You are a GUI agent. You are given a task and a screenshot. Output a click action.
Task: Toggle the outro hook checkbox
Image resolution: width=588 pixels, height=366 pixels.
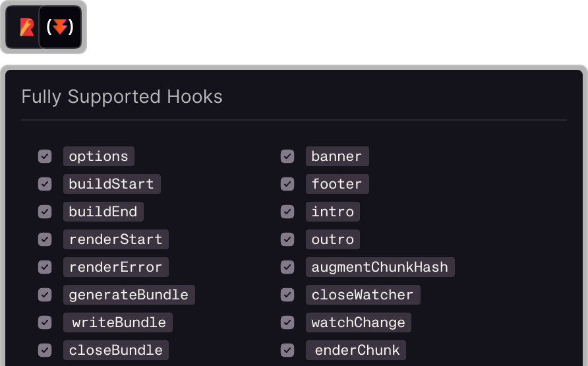coord(287,239)
